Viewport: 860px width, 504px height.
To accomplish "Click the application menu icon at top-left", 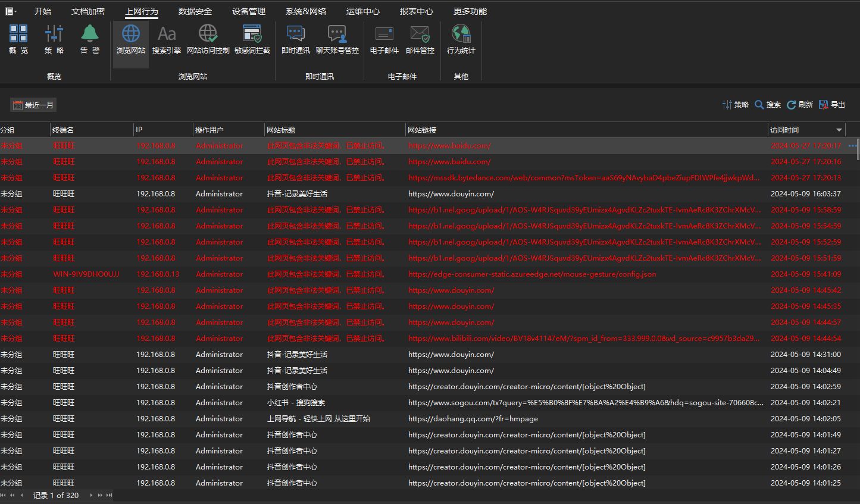I will pyautogui.click(x=11, y=11).
